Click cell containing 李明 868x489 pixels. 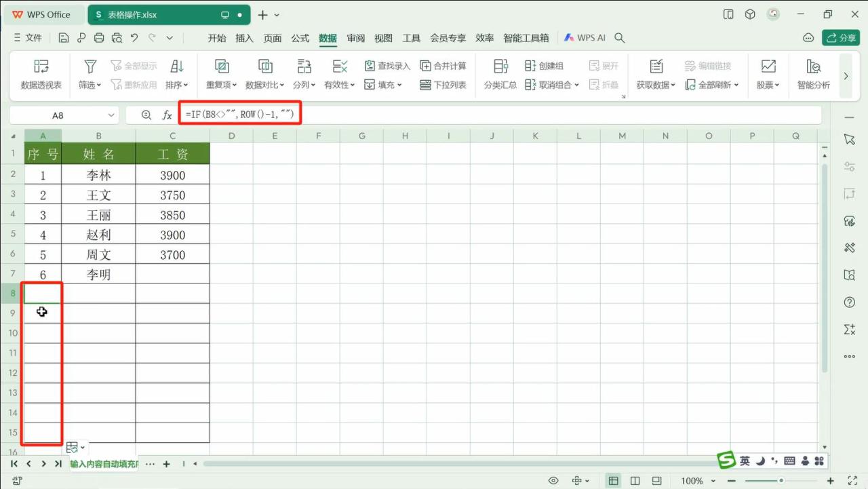[98, 275]
